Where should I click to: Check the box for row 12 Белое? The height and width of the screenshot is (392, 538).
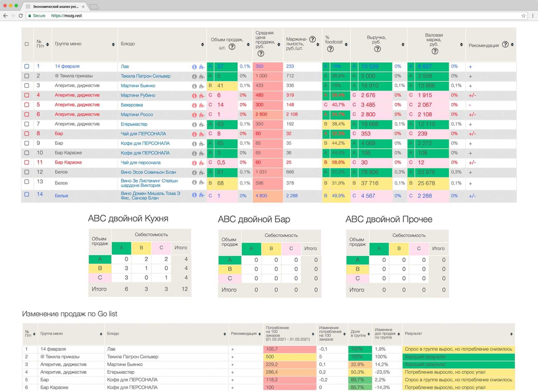pos(27,172)
